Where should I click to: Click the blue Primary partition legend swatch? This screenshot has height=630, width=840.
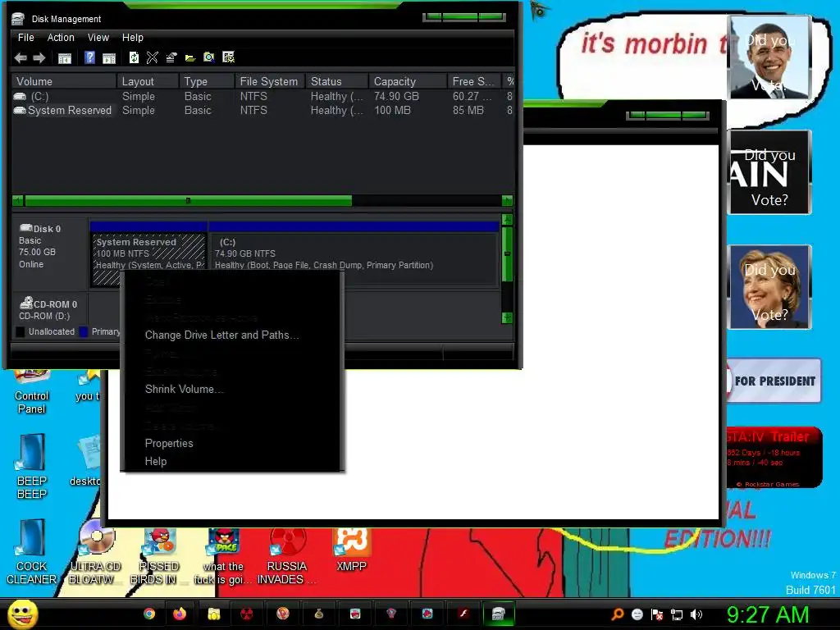[84, 331]
